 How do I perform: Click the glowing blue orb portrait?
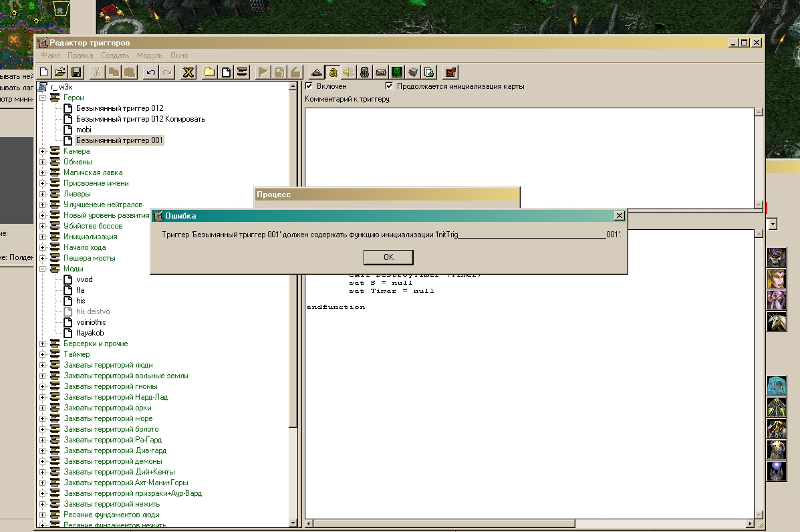(x=777, y=471)
